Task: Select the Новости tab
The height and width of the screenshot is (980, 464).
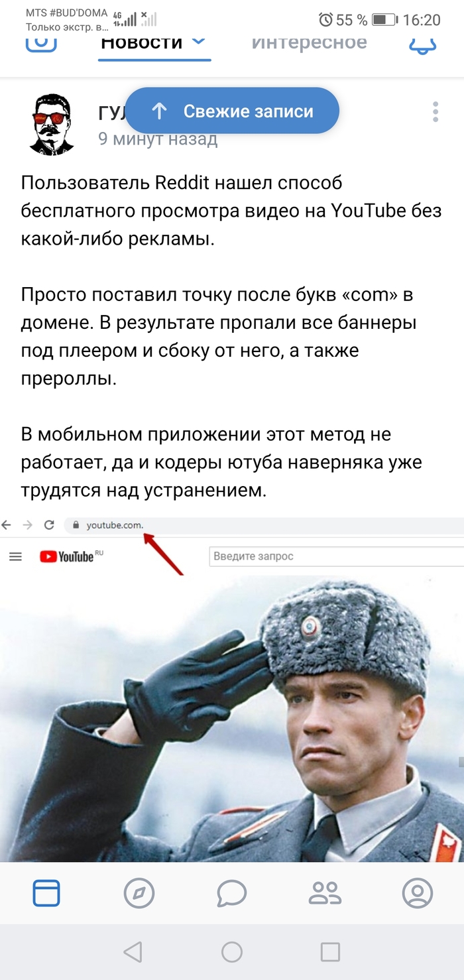Action: point(141,42)
